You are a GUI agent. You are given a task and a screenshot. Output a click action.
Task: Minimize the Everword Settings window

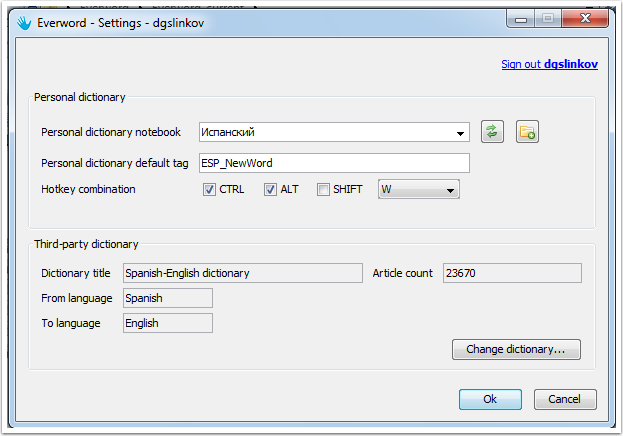(521, 18)
